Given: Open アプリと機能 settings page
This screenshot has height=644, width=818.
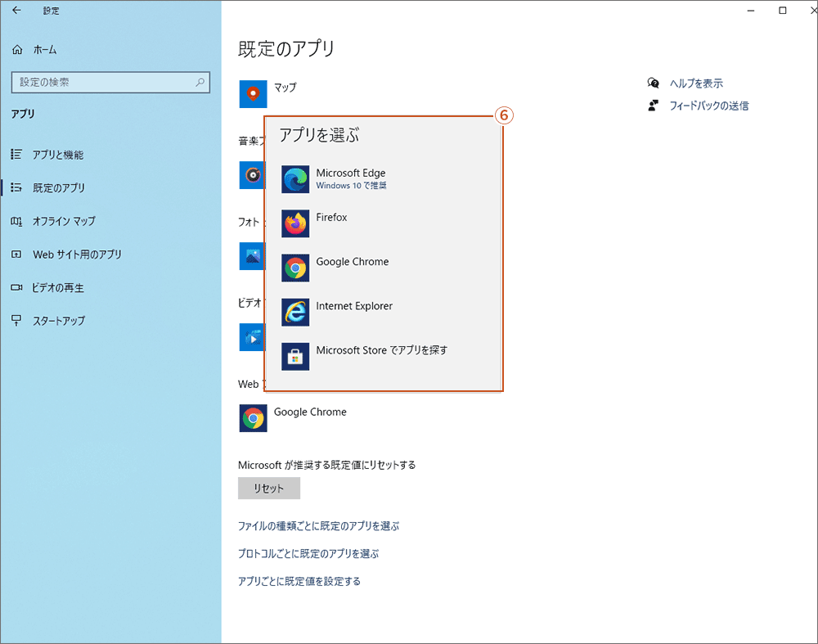Looking at the screenshot, I should pyautogui.click(x=58, y=155).
